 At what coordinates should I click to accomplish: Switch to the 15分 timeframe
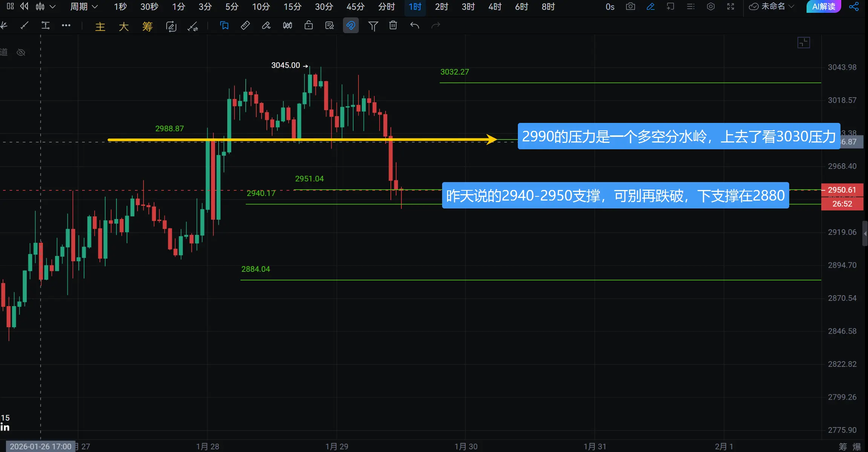pos(292,6)
